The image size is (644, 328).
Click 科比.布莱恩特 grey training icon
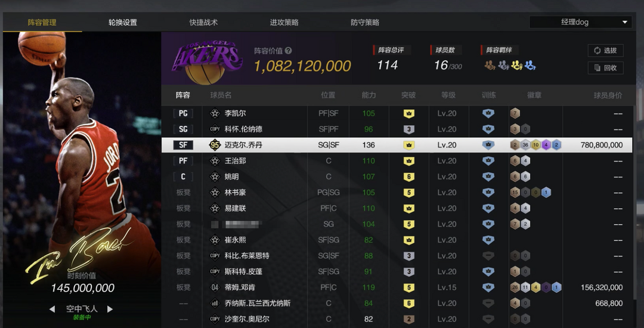click(x=488, y=256)
